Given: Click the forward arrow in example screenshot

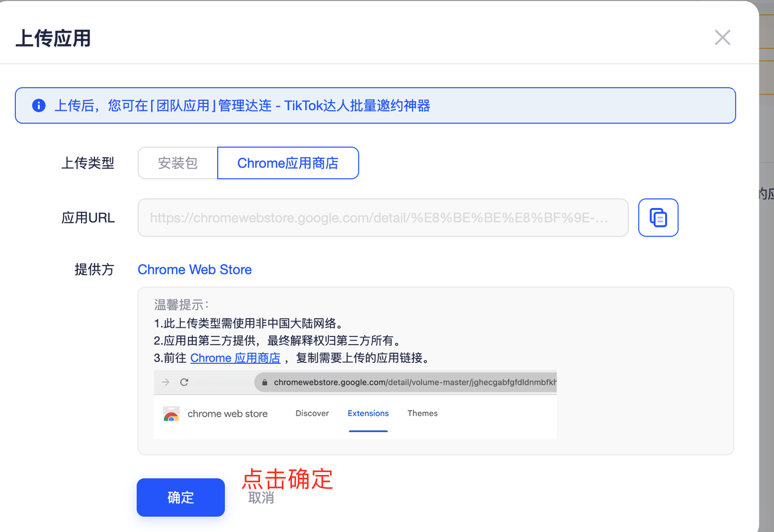Looking at the screenshot, I should pyautogui.click(x=166, y=382).
